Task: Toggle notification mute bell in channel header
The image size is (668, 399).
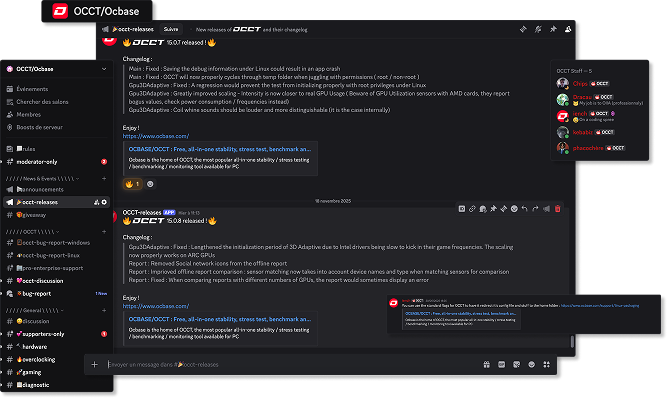Action: click(x=538, y=29)
